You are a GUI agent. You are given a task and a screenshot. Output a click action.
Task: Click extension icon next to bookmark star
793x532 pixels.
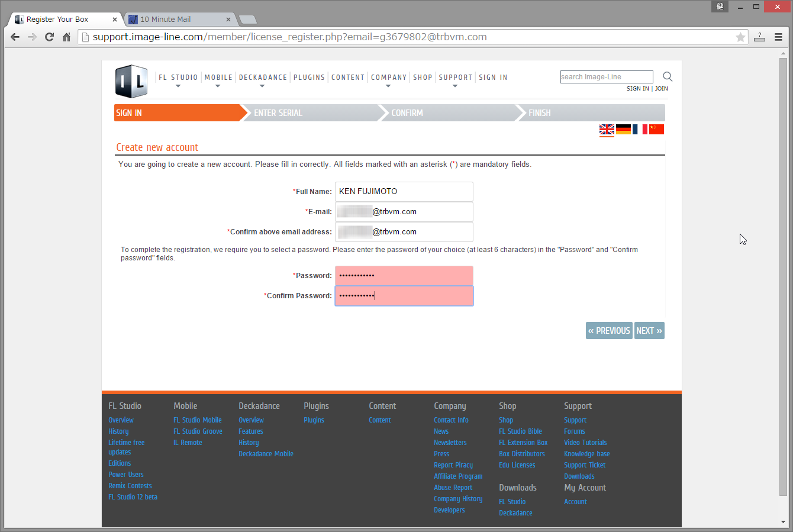tap(759, 37)
